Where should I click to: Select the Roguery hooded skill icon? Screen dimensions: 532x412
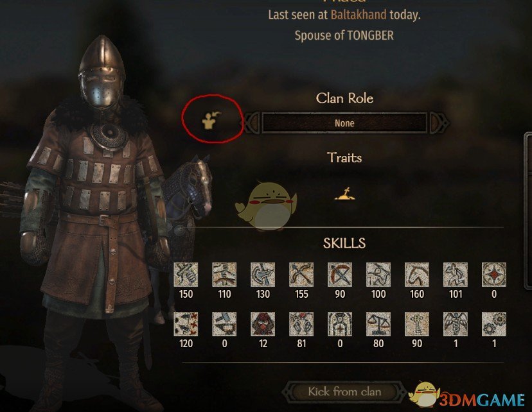(263, 324)
